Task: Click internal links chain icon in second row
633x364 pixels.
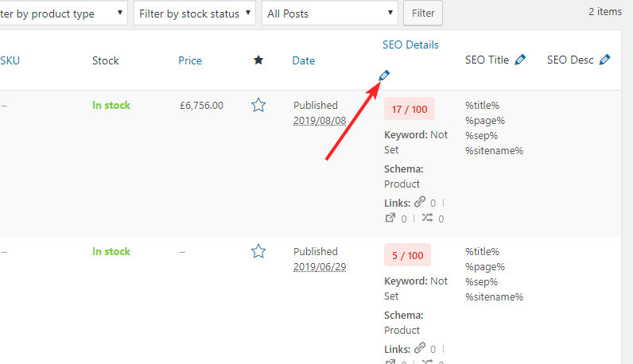Action: pos(420,348)
